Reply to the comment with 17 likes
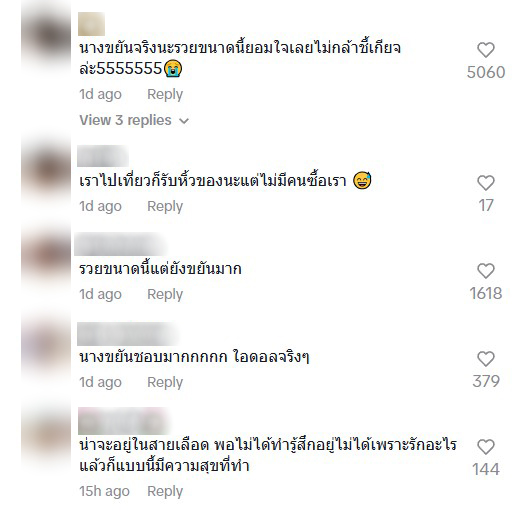The height and width of the screenshot is (517, 527). (165, 206)
